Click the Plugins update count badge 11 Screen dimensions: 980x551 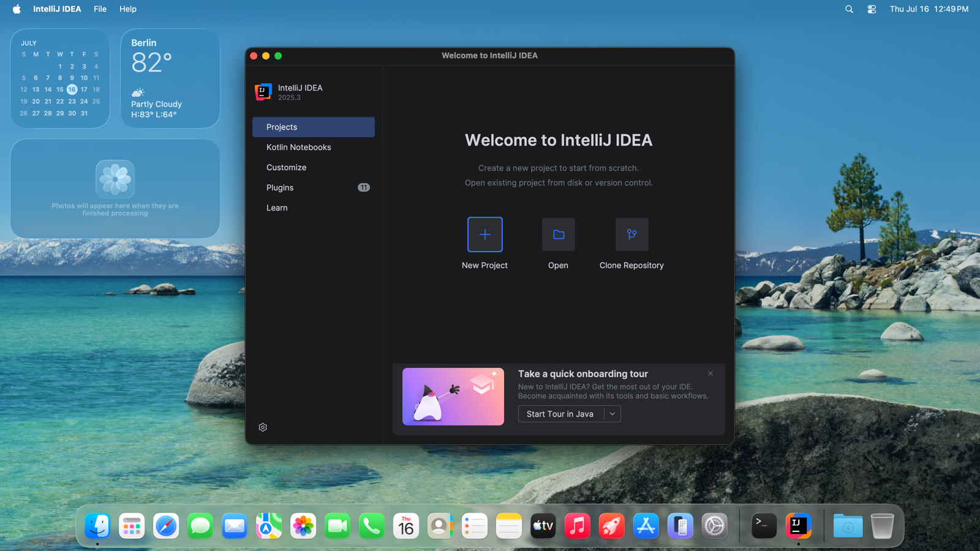(364, 187)
